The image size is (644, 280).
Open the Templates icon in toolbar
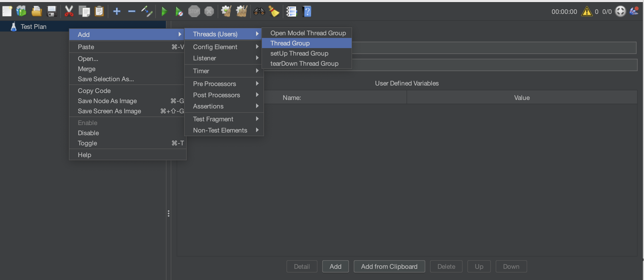point(21,11)
